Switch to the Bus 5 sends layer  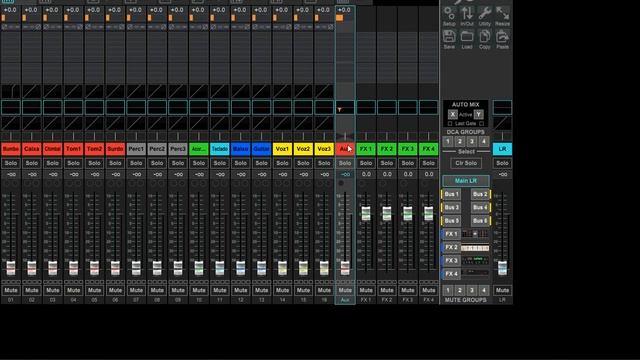(x=451, y=221)
